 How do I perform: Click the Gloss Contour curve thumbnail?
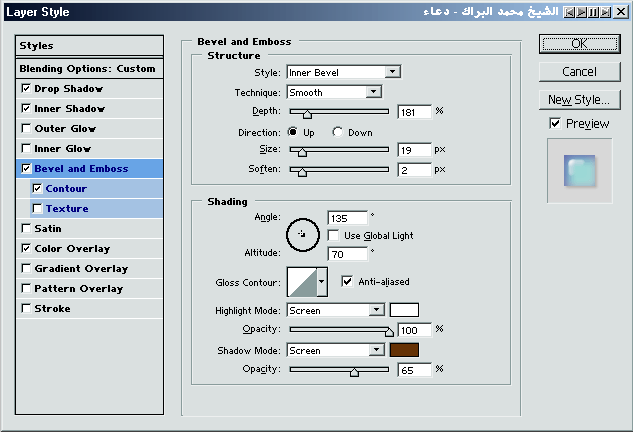tap(302, 282)
